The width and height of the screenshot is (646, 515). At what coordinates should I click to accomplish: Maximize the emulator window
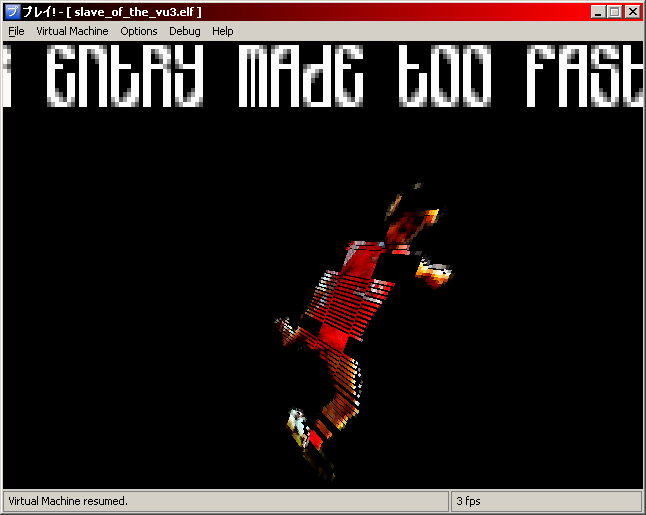(613, 12)
